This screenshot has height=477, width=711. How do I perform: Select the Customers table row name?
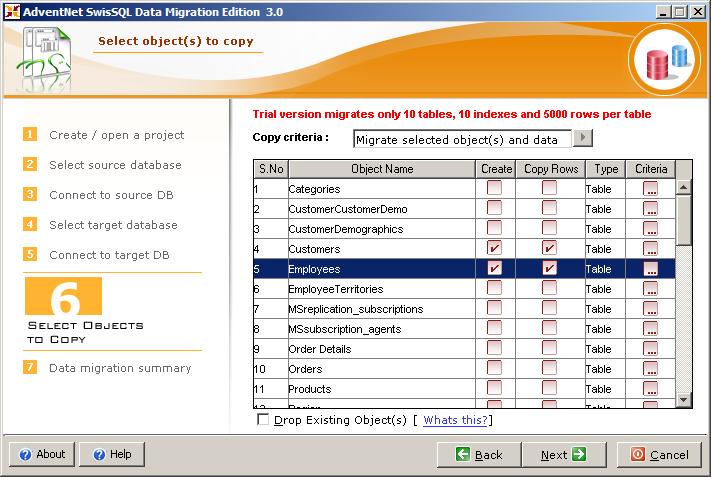point(314,249)
